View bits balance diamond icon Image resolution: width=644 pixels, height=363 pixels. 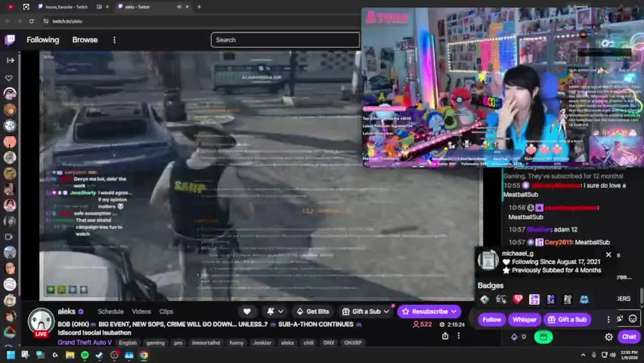(514, 337)
